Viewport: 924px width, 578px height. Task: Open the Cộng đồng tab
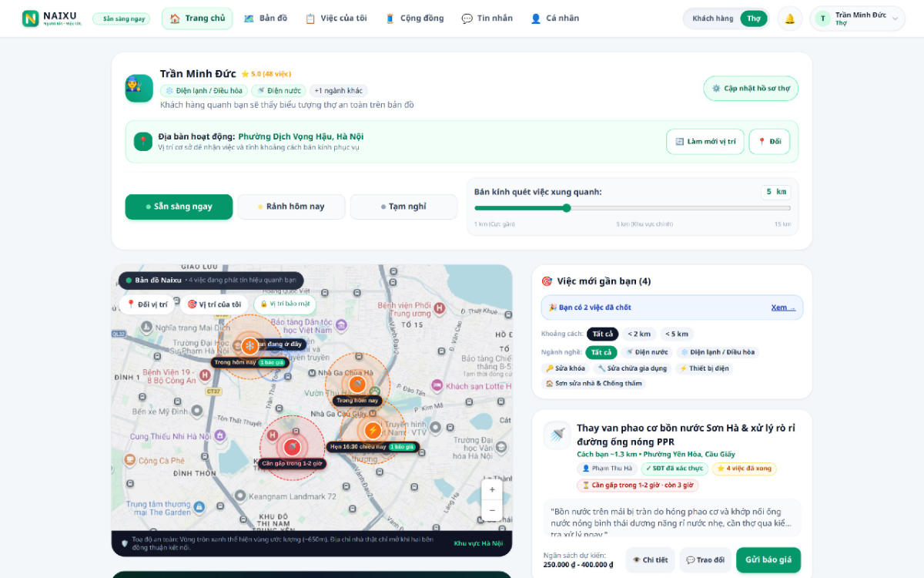[414, 18]
